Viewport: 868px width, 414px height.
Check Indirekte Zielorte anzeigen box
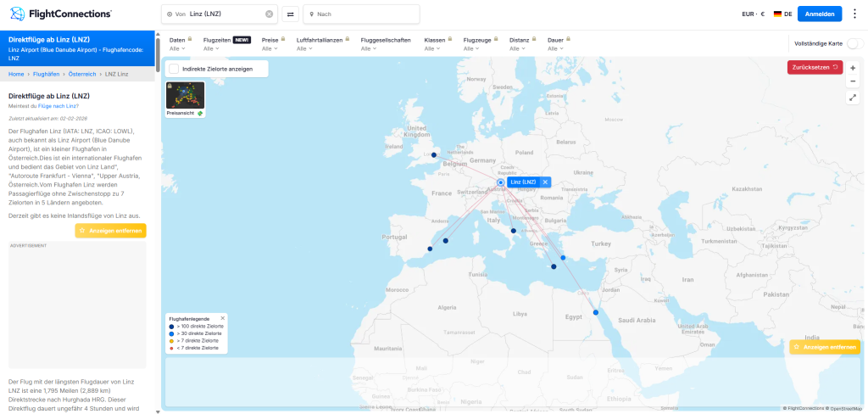coord(174,68)
